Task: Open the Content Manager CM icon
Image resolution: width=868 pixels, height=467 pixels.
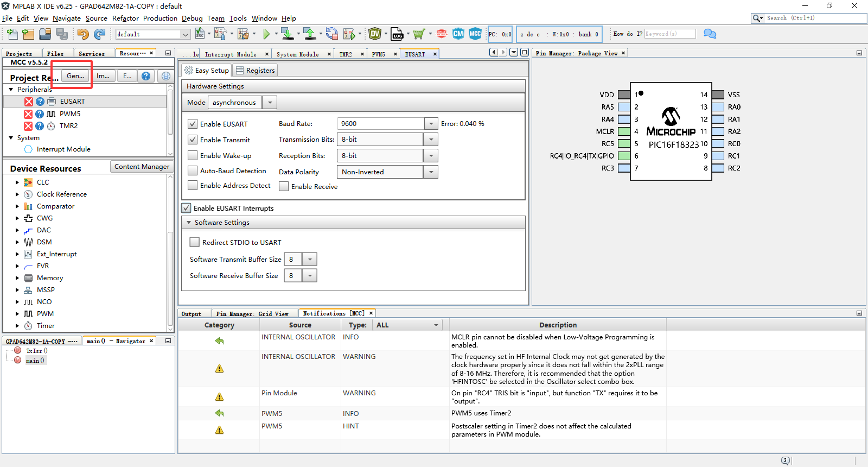Action: click(458, 34)
